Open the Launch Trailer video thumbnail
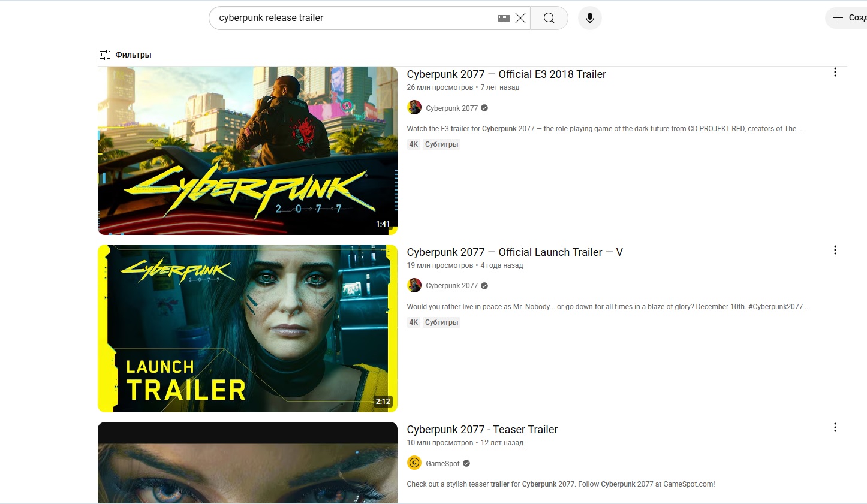The image size is (867, 504). (248, 328)
